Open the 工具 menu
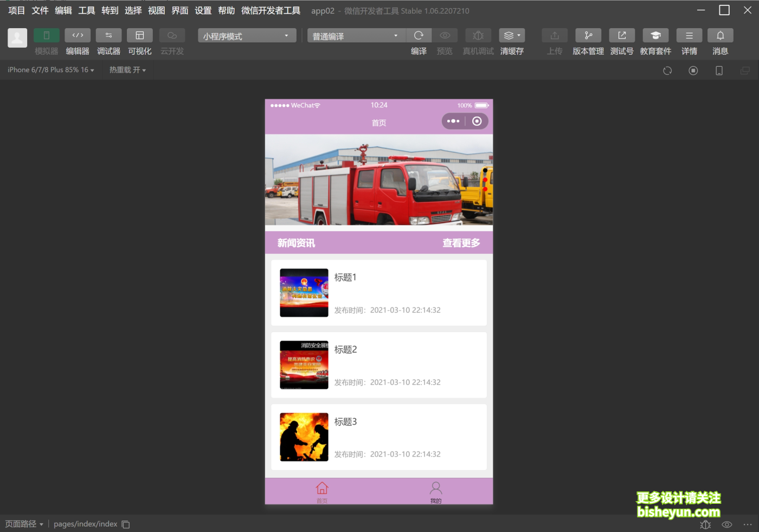 point(87,10)
